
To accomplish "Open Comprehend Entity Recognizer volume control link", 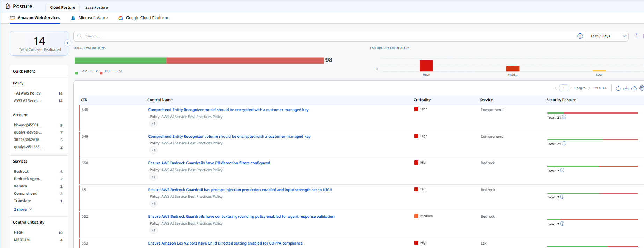I will 229,136.
